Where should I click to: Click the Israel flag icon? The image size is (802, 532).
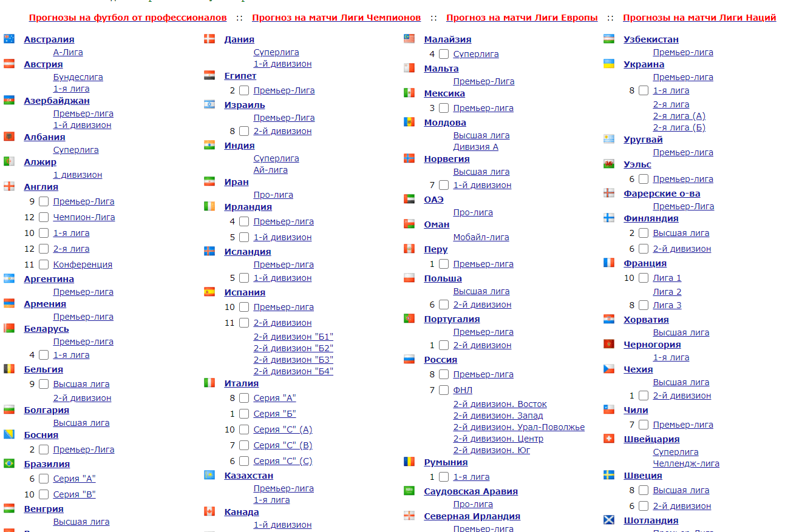pos(209,104)
